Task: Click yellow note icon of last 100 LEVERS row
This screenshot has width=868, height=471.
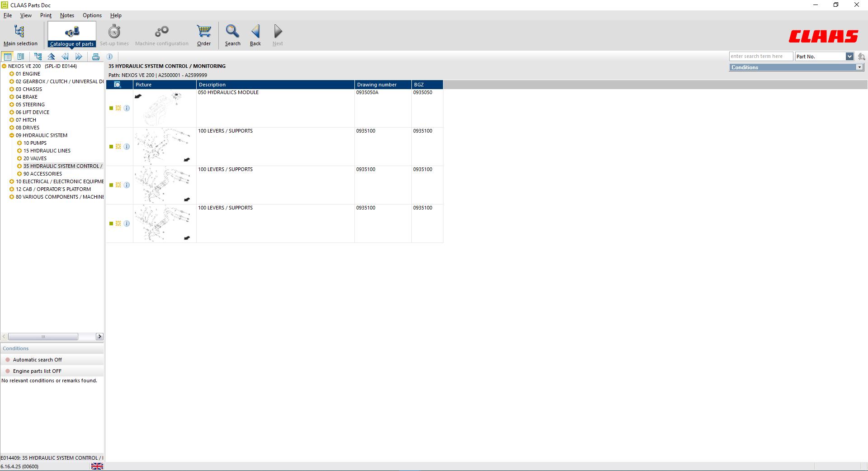Action: [x=118, y=224]
